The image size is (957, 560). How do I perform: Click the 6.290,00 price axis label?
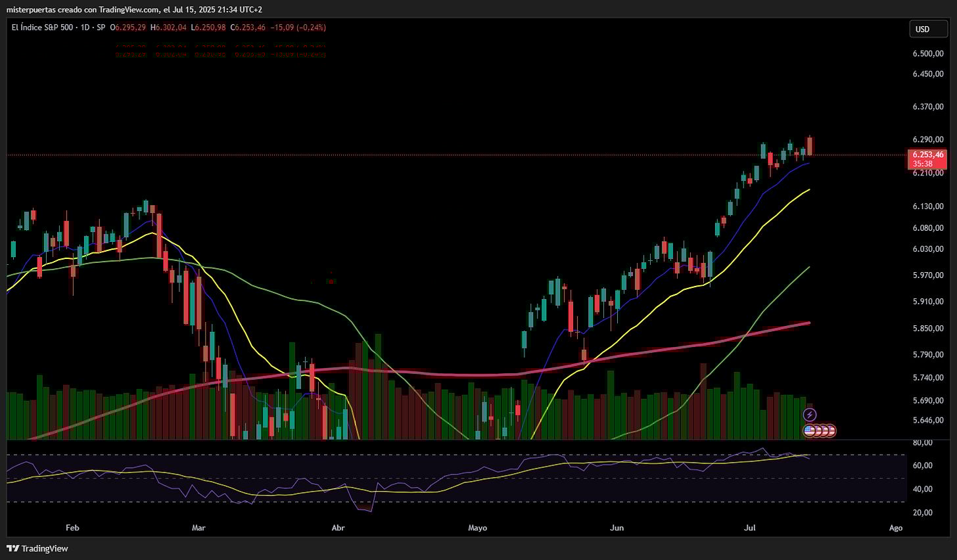(928, 140)
